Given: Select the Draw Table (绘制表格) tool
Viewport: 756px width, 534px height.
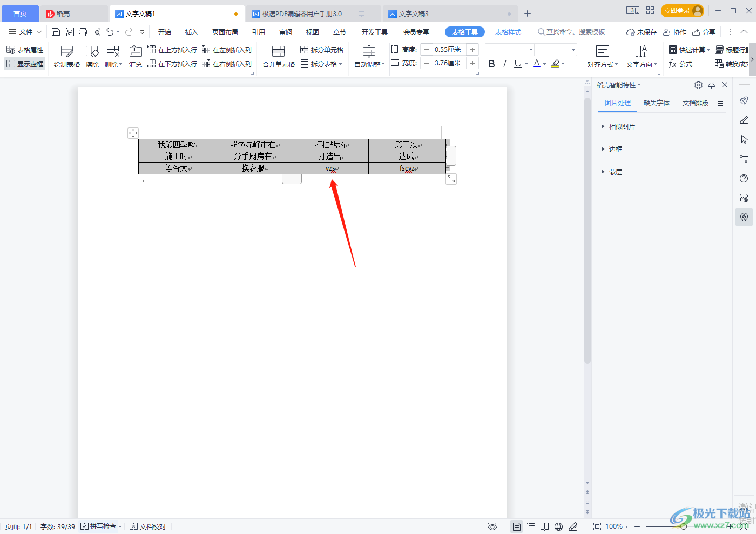Looking at the screenshot, I should click(x=67, y=57).
